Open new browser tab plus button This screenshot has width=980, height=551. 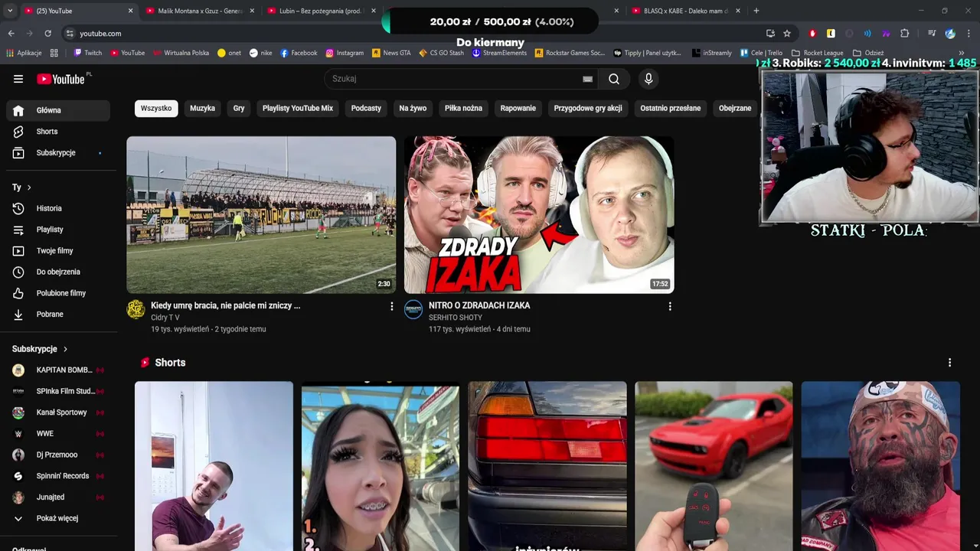[756, 11]
